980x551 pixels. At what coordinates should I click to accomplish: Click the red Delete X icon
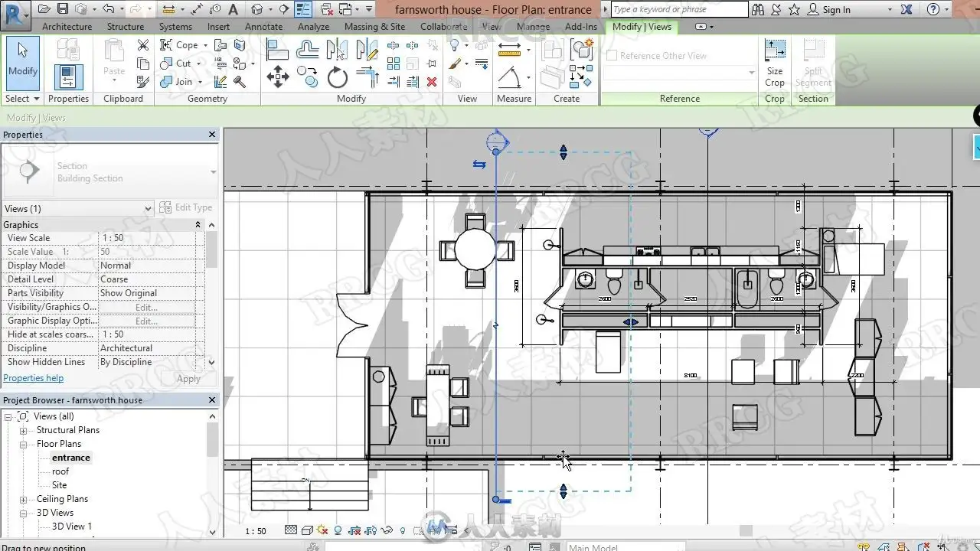tap(432, 81)
